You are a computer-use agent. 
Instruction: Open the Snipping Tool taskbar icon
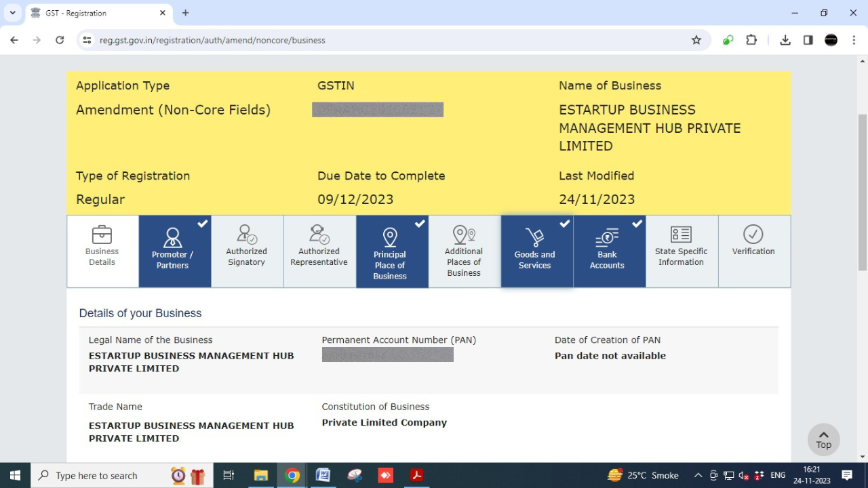(355, 475)
